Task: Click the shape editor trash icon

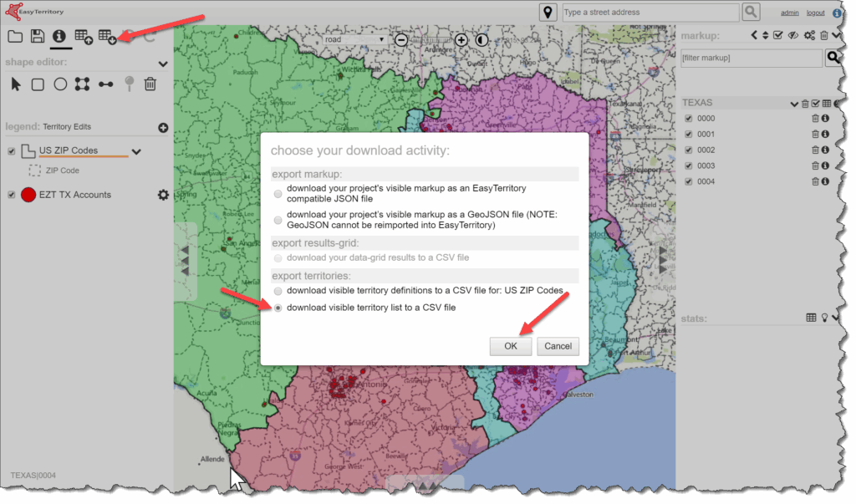Action: pyautogui.click(x=150, y=84)
